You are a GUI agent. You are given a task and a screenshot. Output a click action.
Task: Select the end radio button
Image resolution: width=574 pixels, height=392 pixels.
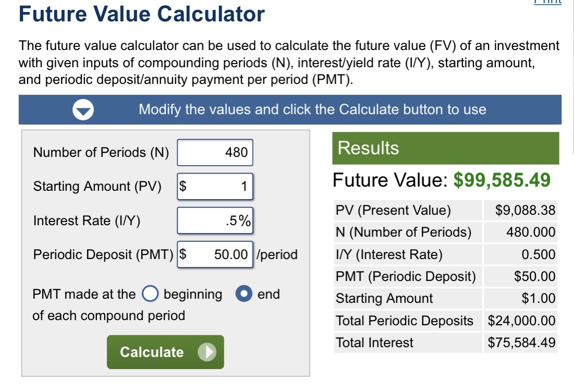pyautogui.click(x=244, y=295)
